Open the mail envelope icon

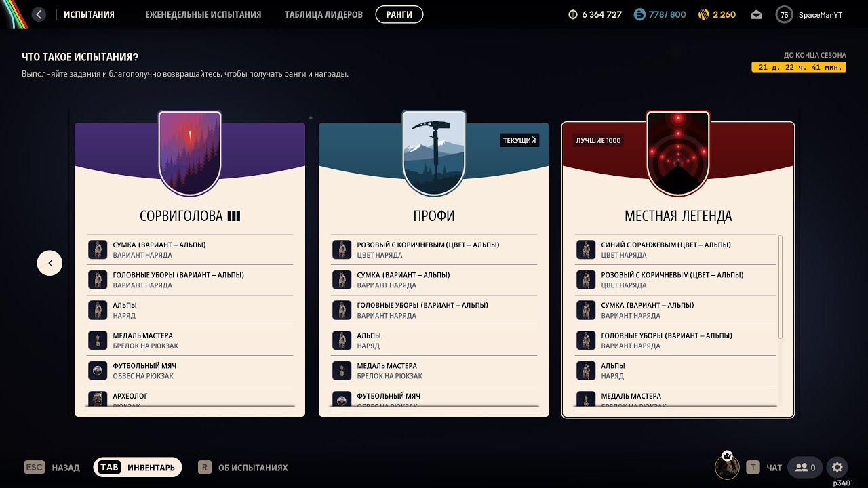click(x=756, y=14)
